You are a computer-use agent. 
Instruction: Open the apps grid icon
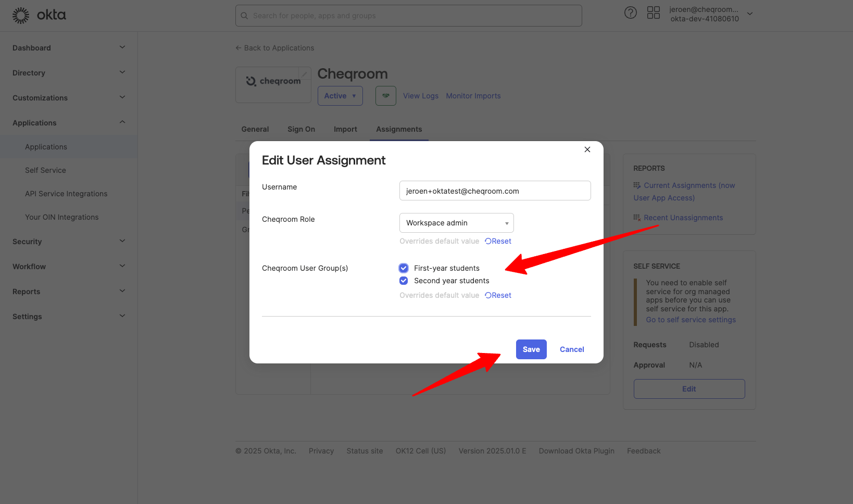point(653,13)
